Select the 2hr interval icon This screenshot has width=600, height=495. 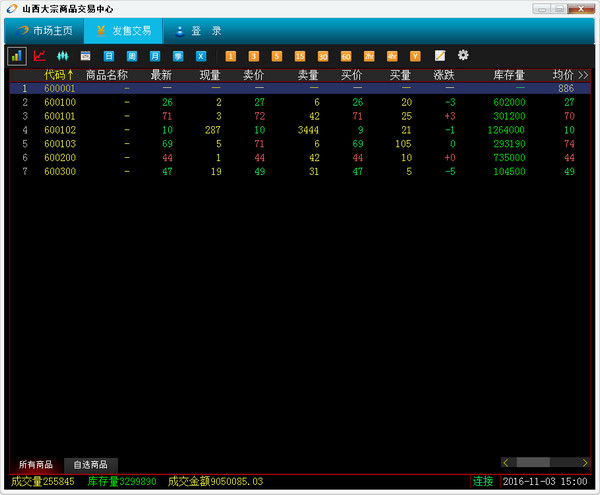point(369,56)
